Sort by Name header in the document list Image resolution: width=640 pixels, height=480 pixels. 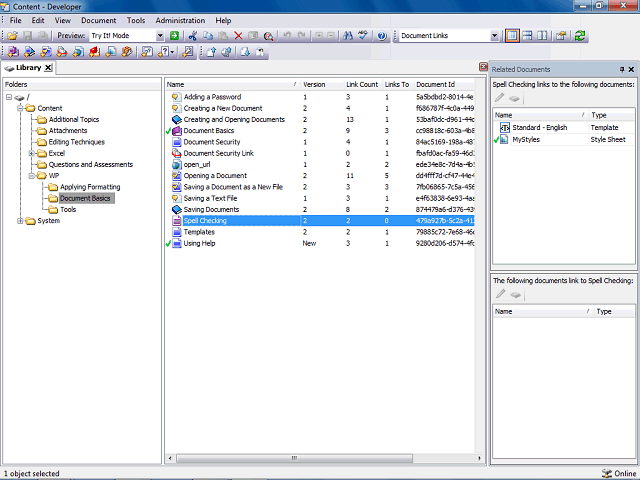tap(233, 84)
